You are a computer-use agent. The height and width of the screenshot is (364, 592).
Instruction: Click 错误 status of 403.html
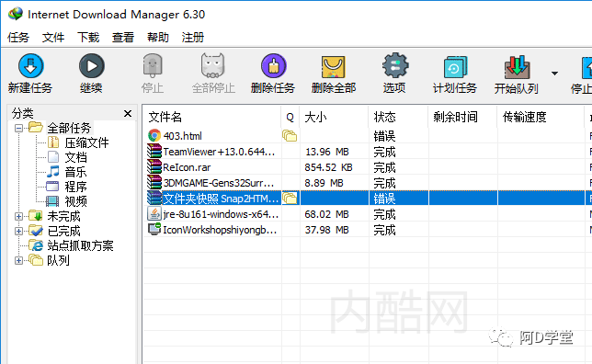pyautogui.click(x=384, y=136)
